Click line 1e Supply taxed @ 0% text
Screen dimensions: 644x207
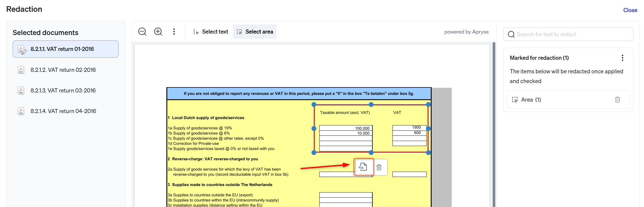(x=221, y=149)
